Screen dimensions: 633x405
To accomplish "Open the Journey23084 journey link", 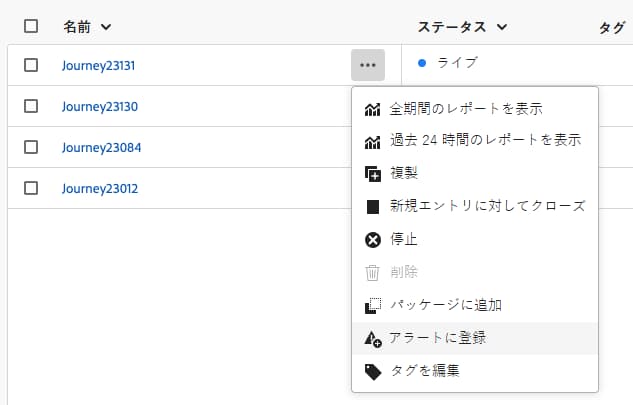I will coord(101,147).
